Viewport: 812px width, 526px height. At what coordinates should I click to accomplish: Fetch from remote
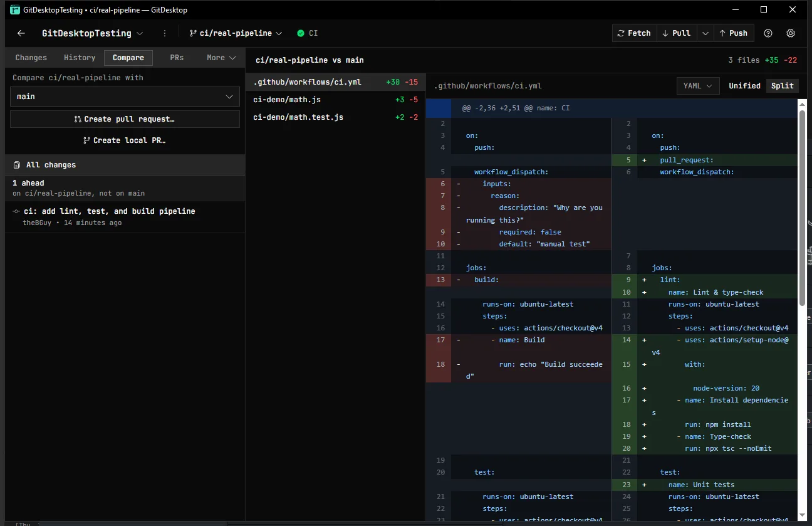(634, 33)
